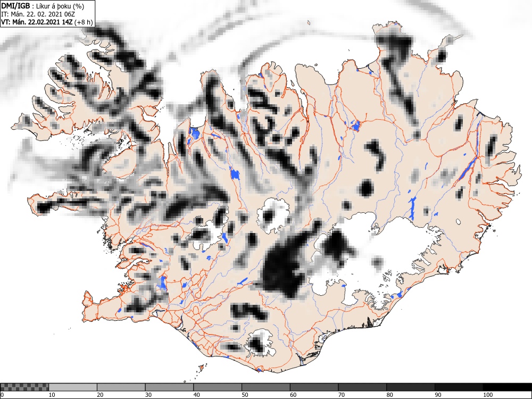Click the checkered 0–10% legend swatch

tap(25, 387)
